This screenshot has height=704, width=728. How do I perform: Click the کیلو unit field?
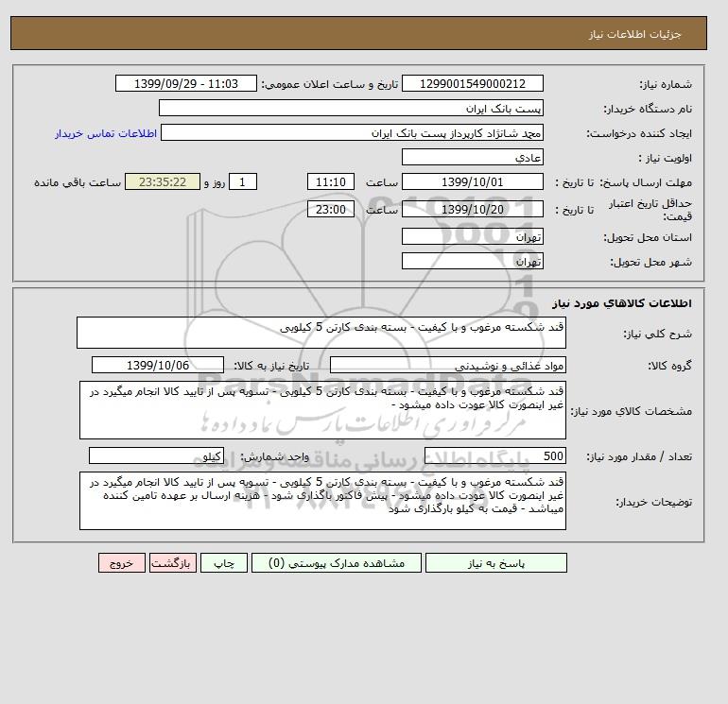click(156, 455)
